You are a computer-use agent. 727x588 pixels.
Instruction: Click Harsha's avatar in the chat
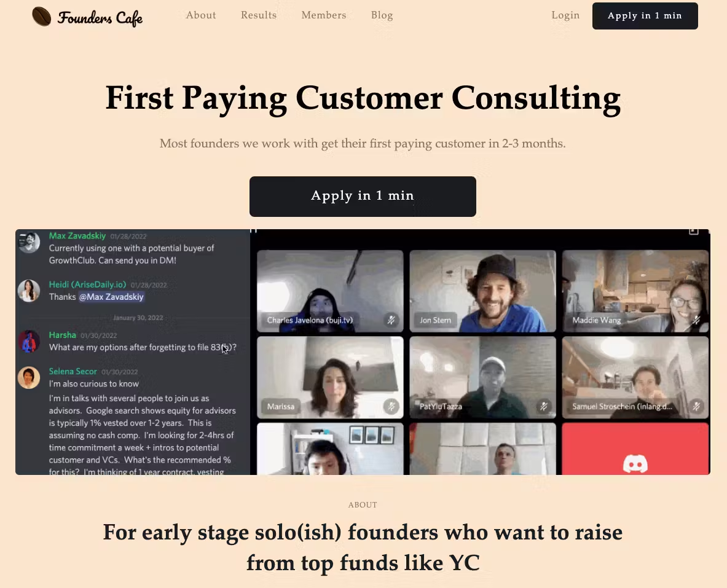[29, 341]
